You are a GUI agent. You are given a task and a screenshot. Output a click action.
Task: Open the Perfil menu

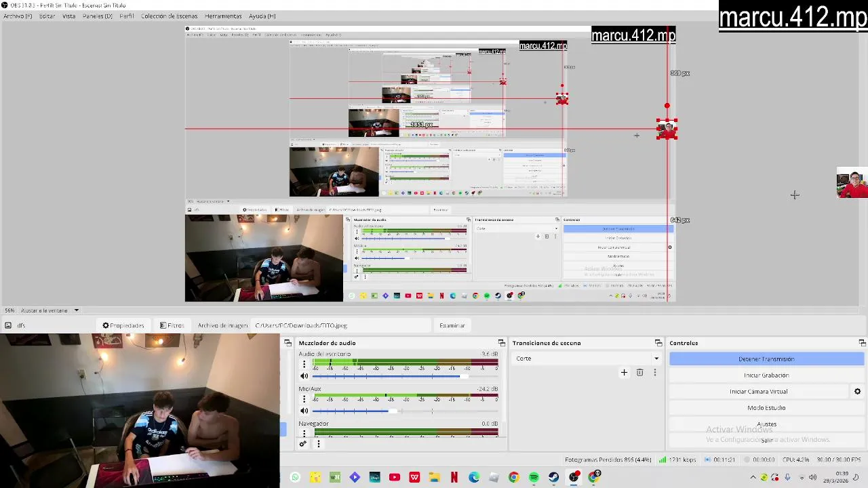click(127, 16)
